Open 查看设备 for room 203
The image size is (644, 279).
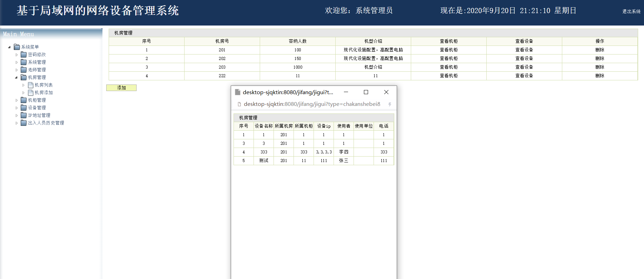(x=524, y=67)
